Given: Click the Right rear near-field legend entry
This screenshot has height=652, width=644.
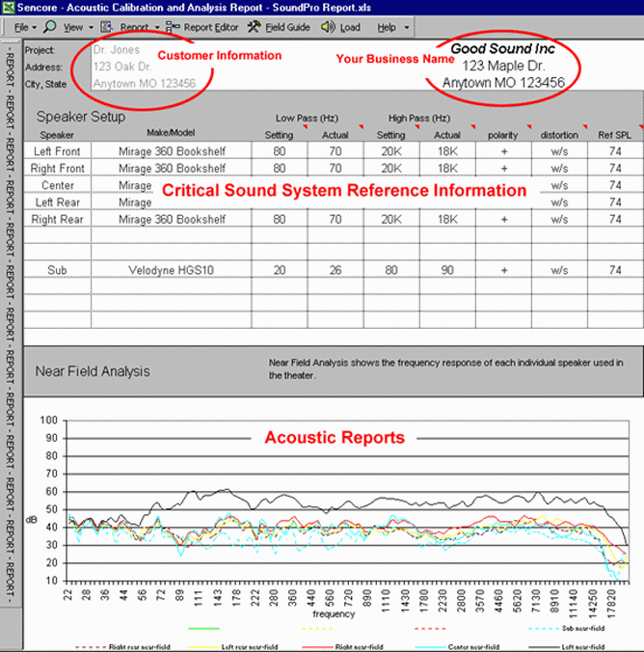Looking at the screenshot, I should pos(122,647).
